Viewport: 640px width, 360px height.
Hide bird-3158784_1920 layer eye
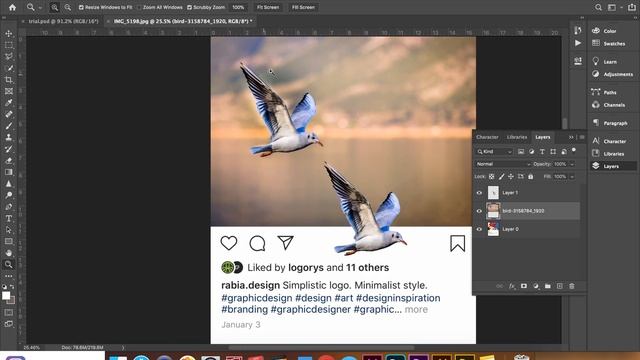click(479, 211)
